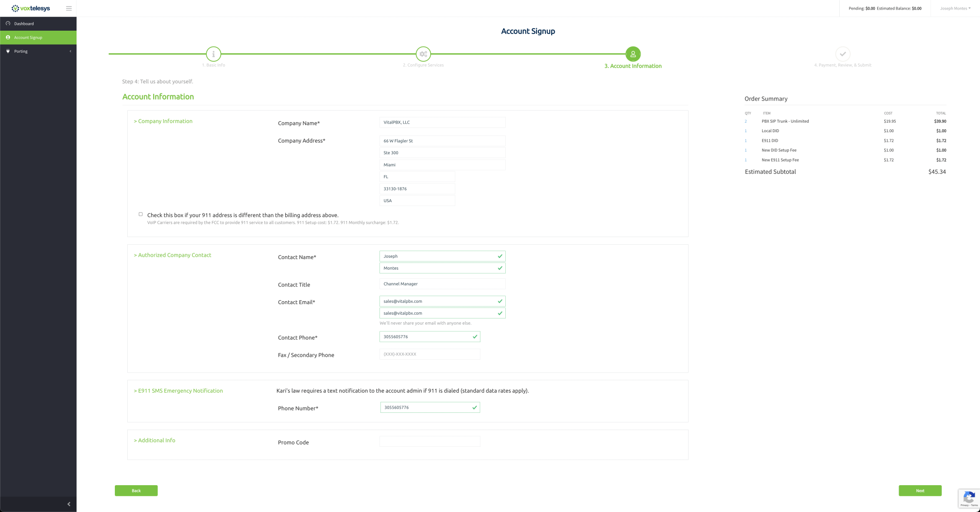The image size is (980, 512).
Task: Click the Promo Code field
Action: point(430,442)
